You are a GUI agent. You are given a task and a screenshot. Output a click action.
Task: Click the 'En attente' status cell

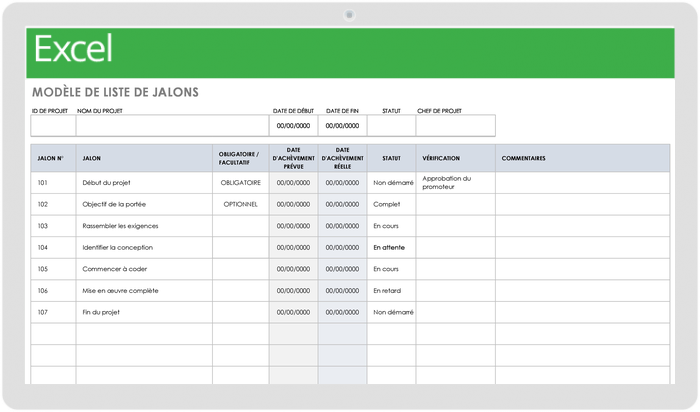pyautogui.click(x=391, y=248)
